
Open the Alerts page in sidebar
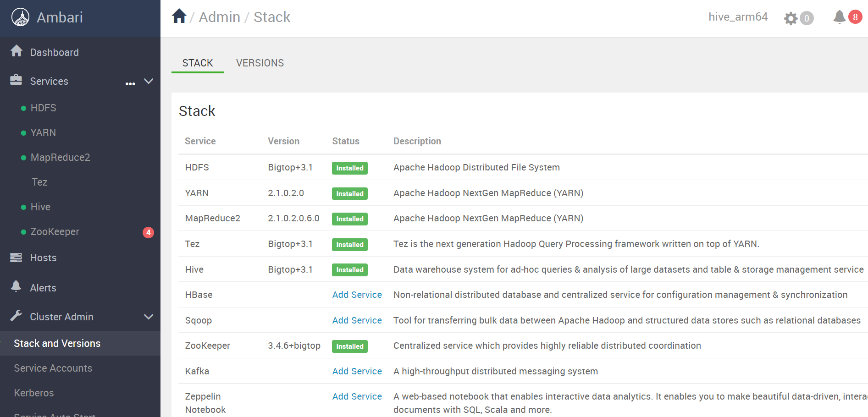click(43, 288)
